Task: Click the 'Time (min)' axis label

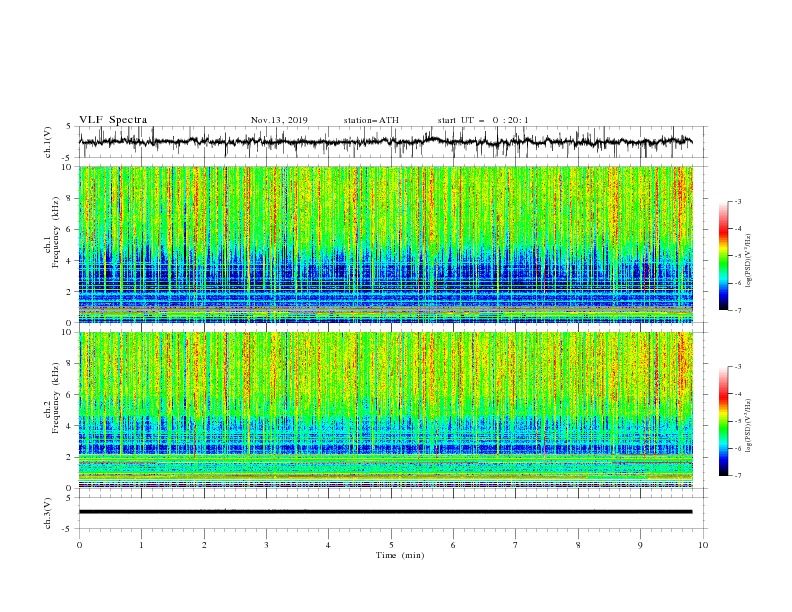Action: [400, 555]
